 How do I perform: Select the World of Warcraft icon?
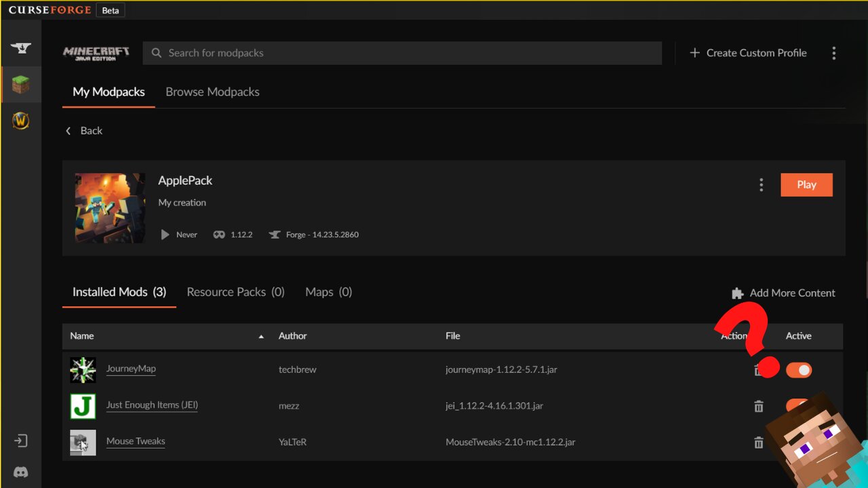coord(20,121)
